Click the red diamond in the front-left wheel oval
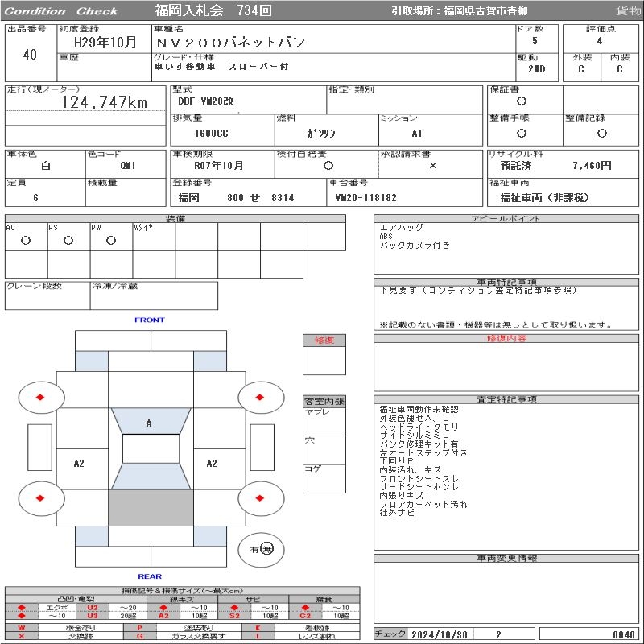Image resolution: width=644 pixels, height=644 pixels. click(x=40, y=397)
